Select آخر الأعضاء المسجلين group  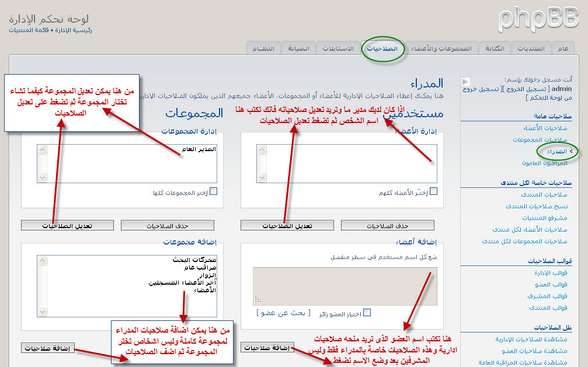[x=182, y=282]
